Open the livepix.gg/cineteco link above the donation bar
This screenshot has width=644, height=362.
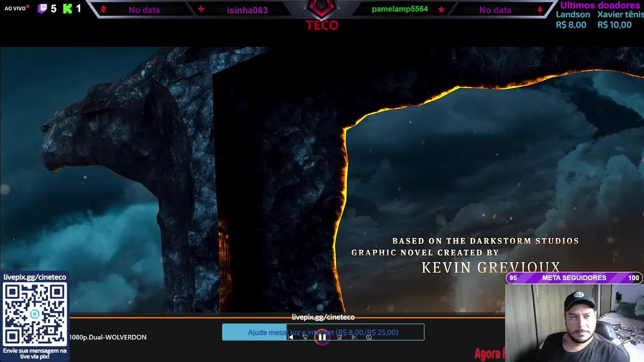click(323, 317)
